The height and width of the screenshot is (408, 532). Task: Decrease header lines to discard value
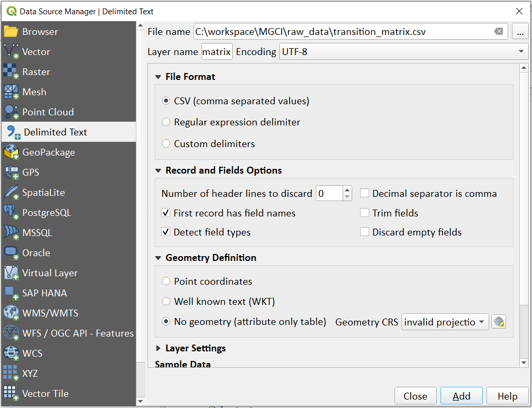coord(347,197)
